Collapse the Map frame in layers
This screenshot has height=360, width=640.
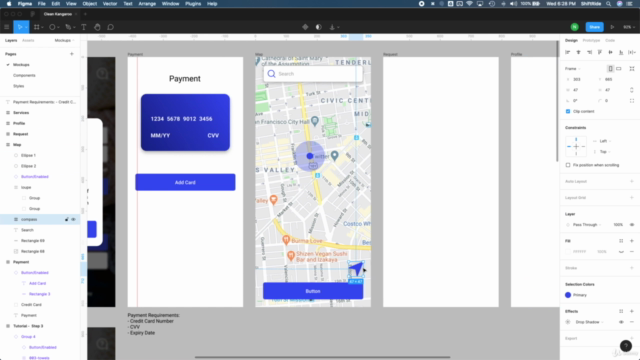tap(8, 144)
